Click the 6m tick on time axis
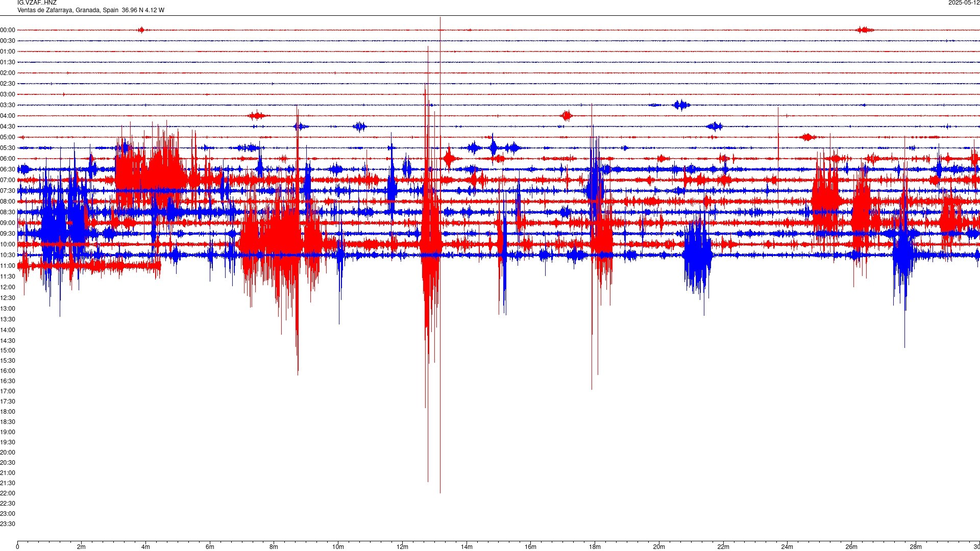This screenshot has height=551, width=980. pos(210,547)
